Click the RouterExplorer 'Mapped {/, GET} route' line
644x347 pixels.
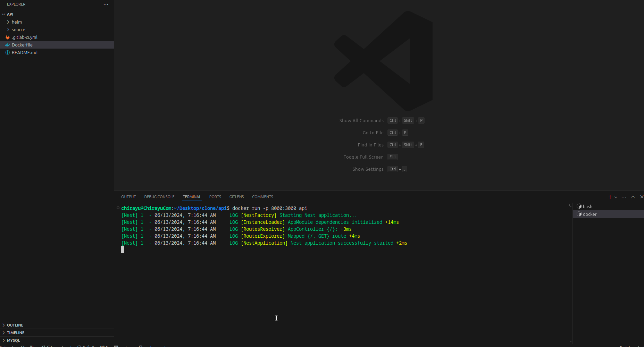pos(241,236)
